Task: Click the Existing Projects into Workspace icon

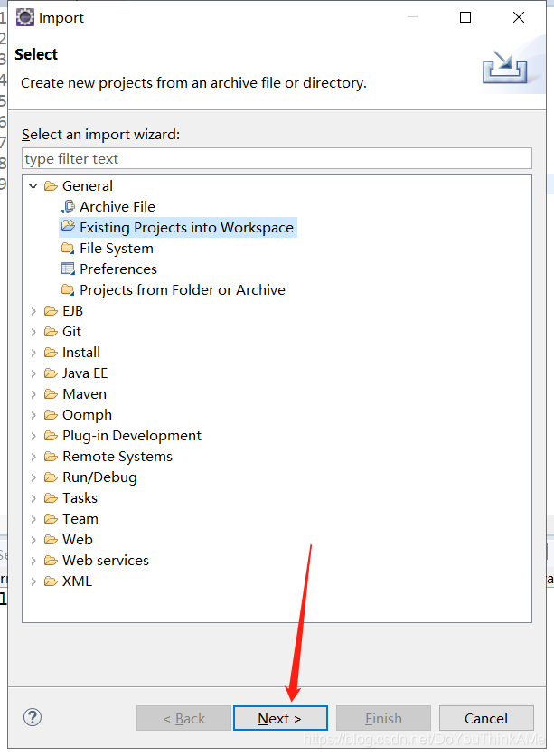Action: [x=68, y=226]
